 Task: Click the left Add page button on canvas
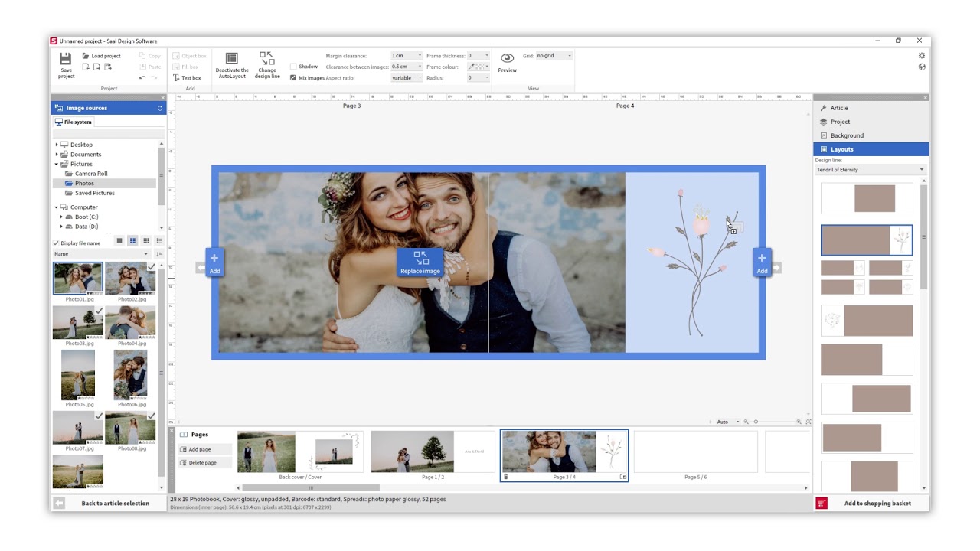pyautogui.click(x=214, y=262)
